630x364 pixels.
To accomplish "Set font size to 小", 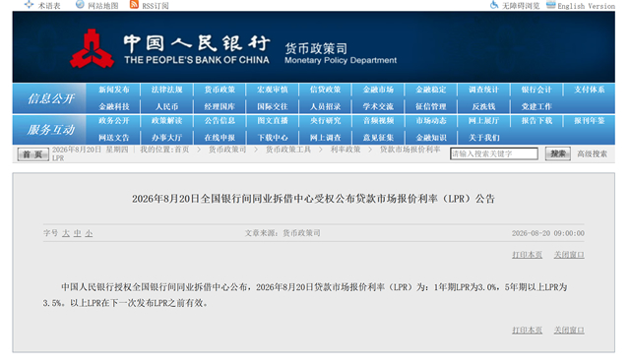I will [x=89, y=233].
